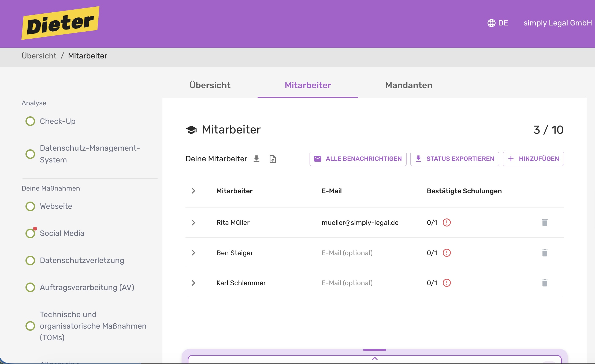Switch to the Mandanten tab

408,85
